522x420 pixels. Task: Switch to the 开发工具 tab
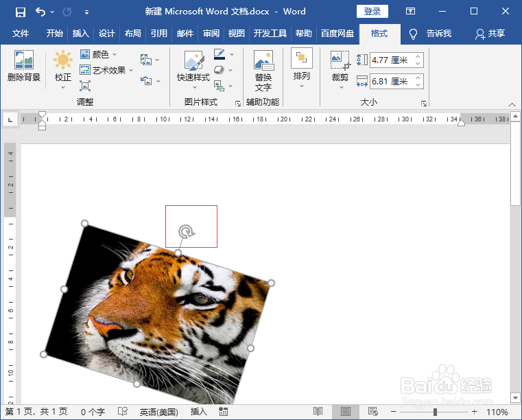point(270,34)
